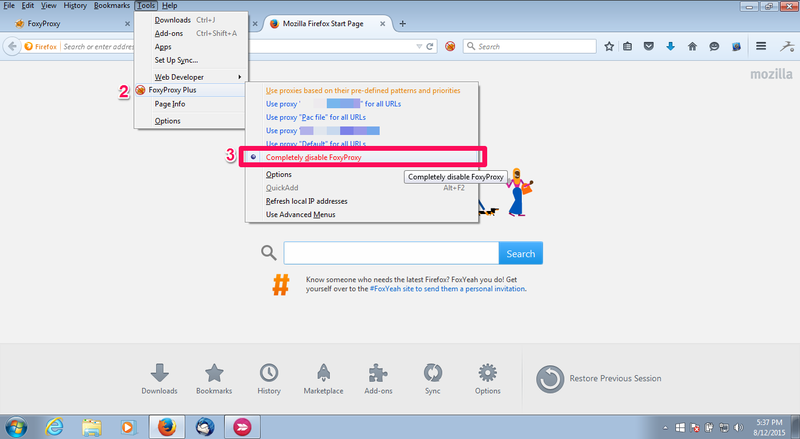This screenshot has width=800, height=439.
Task: Click the Firefox identity label in address bar
Action: coord(41,46)
